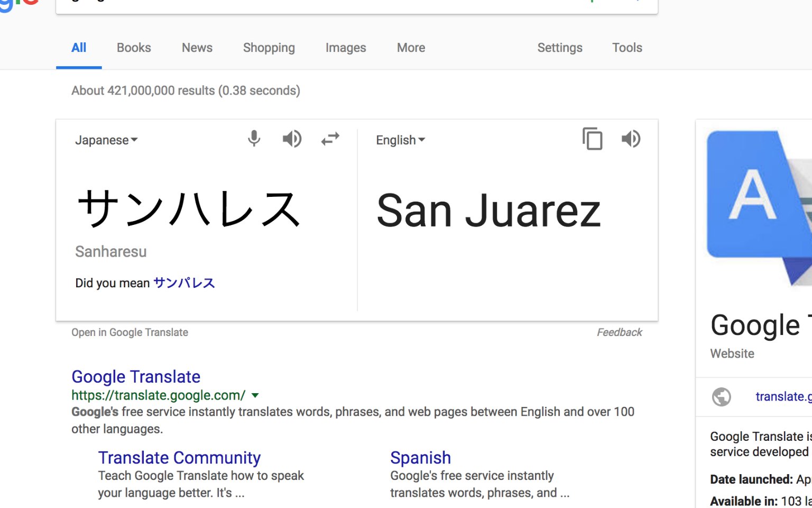Open the Japanese source language dropdown
This screenshot has width=812, height=508.
(106, 140)
